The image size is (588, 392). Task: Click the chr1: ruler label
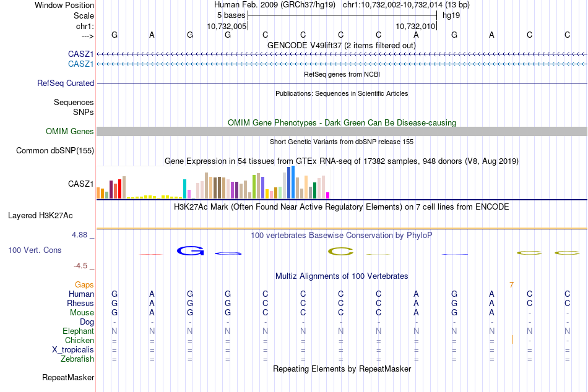(85, 26)
